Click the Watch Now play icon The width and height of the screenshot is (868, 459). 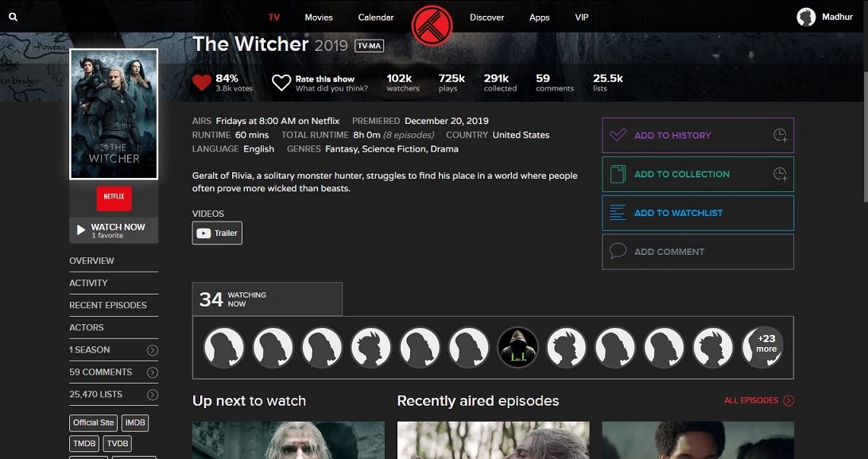point(81,229)
